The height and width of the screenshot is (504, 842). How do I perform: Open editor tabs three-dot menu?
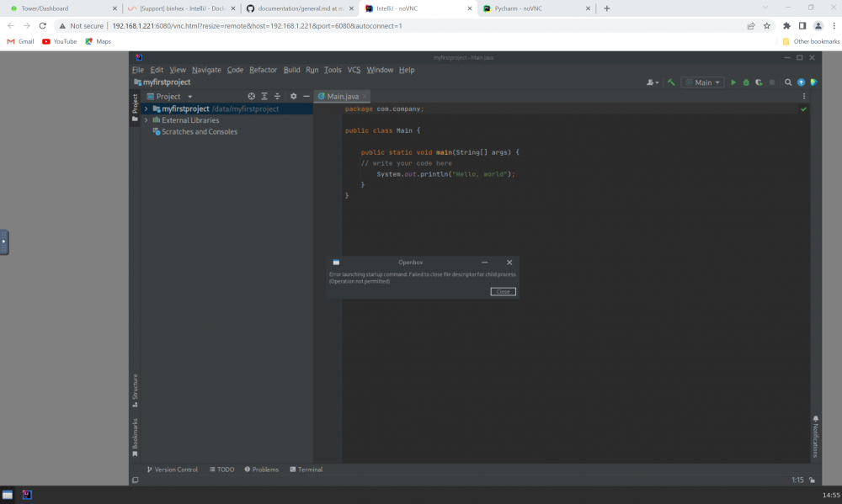[804, 96]
